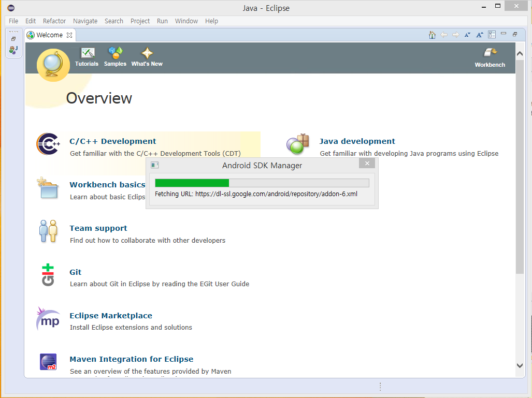
Task: Click the Java development icon
Action: point(297,144)
